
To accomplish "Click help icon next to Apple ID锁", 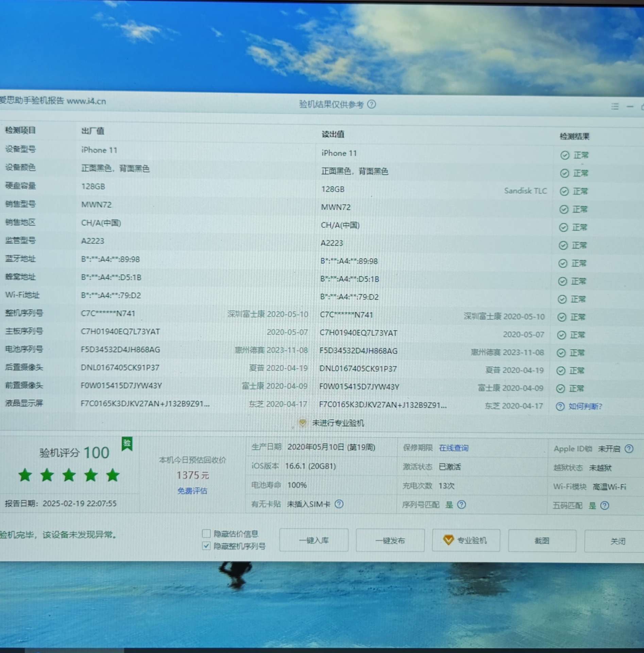I will 629,449.
